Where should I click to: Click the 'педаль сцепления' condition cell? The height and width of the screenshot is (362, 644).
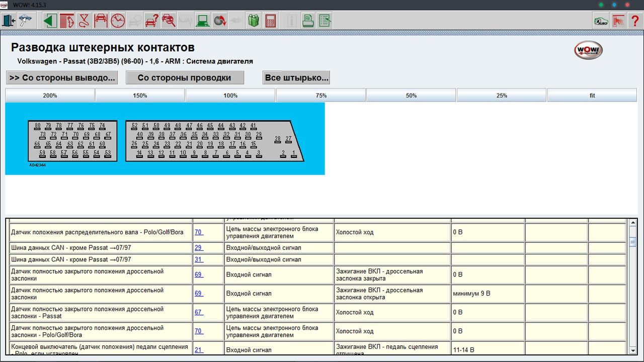point(392,348)
